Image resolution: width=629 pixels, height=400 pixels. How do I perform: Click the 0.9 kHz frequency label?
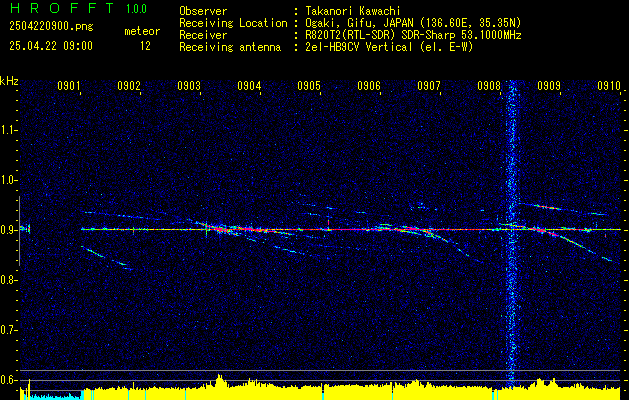click(8, 230)
